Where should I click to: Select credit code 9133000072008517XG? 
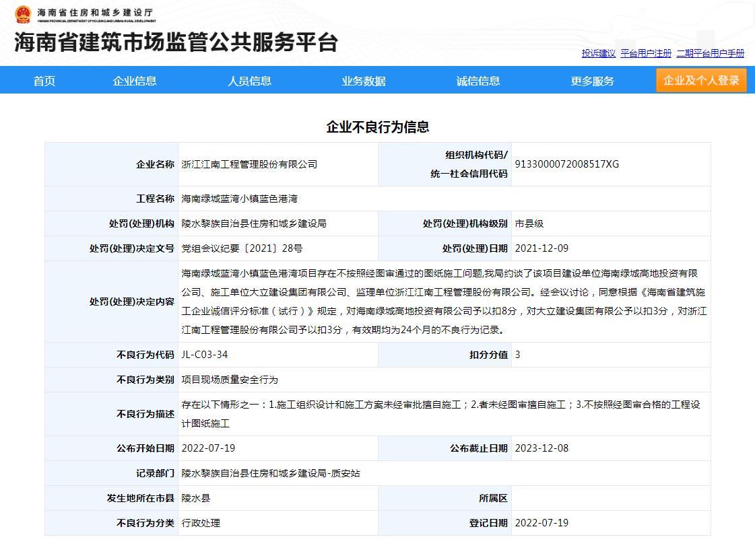coord(566,164)
